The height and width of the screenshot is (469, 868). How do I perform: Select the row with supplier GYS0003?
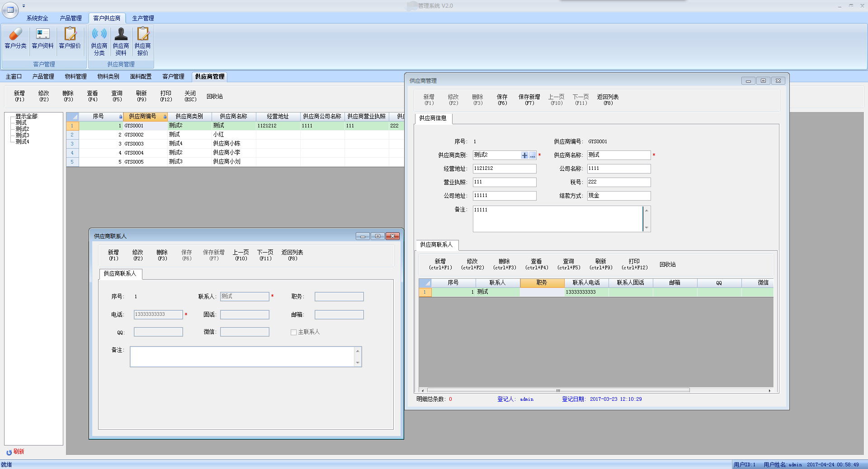(235, 144)
